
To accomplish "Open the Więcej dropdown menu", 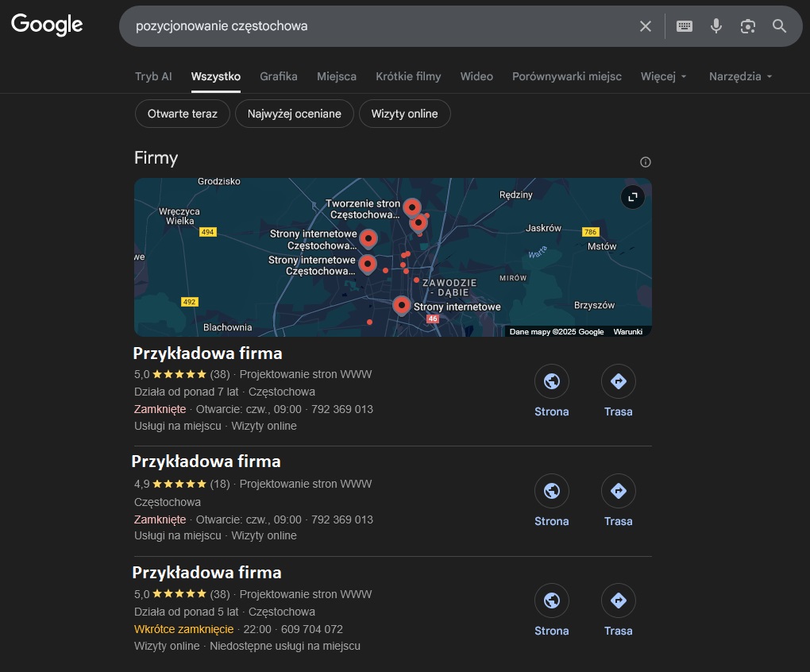I will click(663, 76).
